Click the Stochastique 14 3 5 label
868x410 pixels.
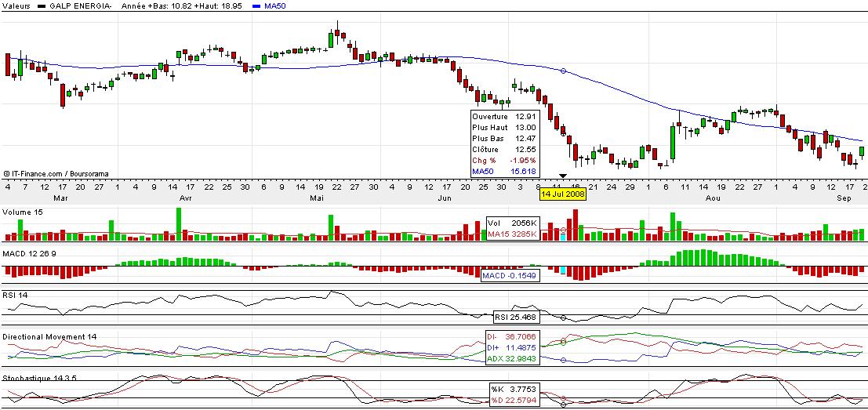click(x=39, y=378)
